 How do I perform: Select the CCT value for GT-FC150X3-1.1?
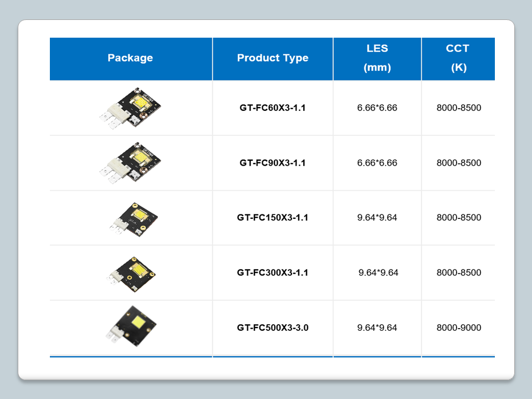459,218
